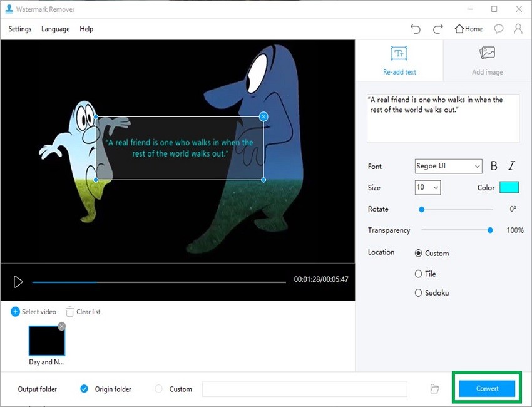Screen dimensions: 532x407
Task: Toggle bold text formatting
Action: click(494, 166)
